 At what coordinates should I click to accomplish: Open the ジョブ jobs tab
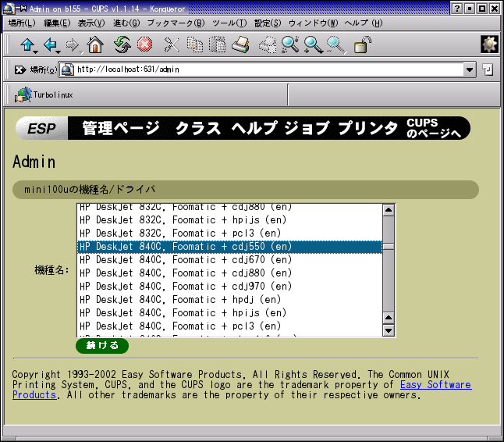(307, 128)
